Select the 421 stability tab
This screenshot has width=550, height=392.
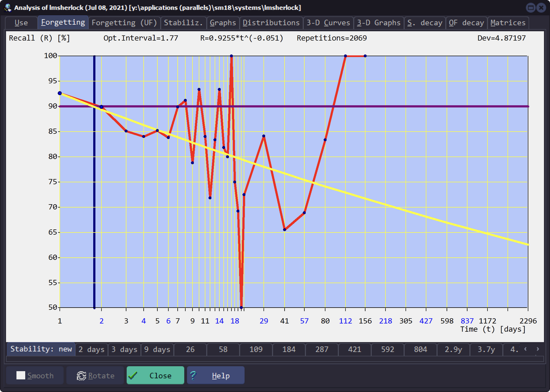click(x=354, y=350)
